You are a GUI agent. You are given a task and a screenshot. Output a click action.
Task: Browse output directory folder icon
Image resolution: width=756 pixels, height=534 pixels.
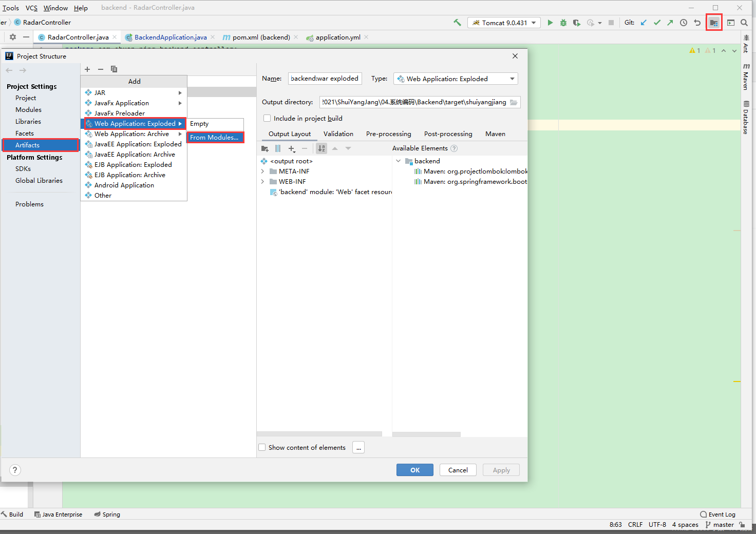pos(514,102)
